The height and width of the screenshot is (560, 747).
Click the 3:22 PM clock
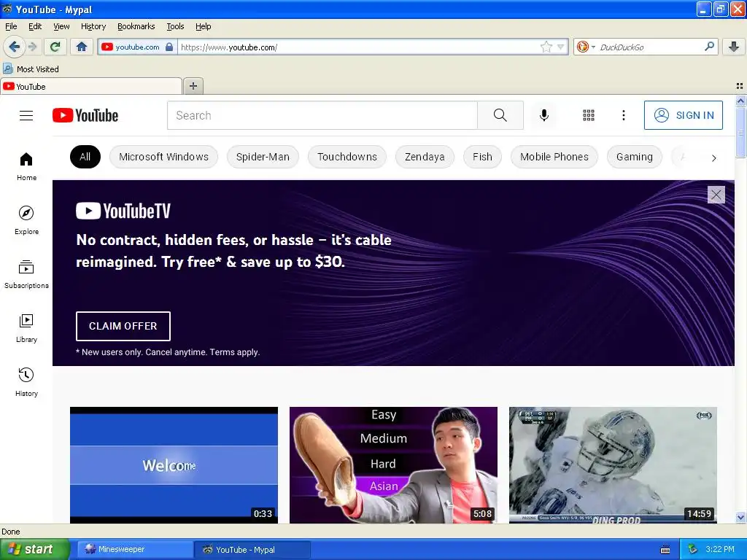point(719,549)
